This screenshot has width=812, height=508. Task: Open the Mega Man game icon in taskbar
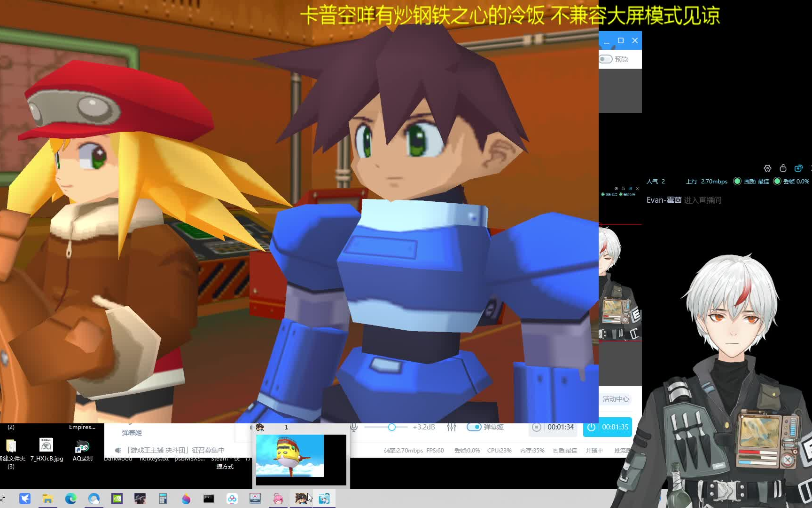301,499
